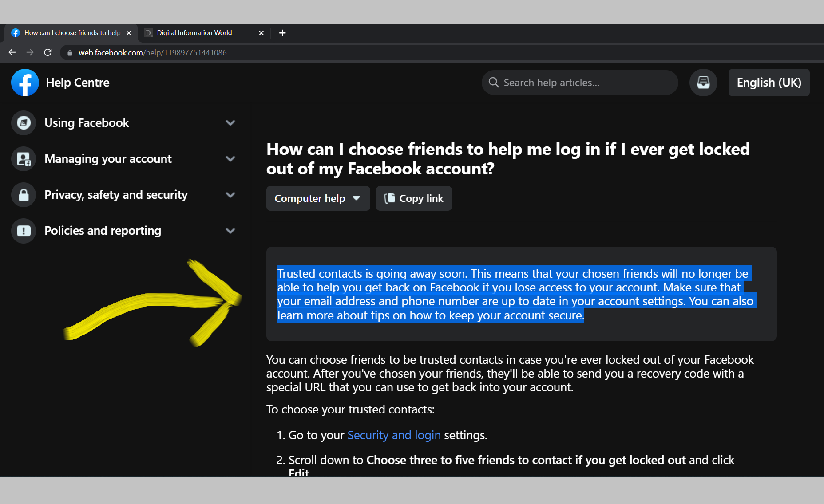This screenshot has width=824, height=504.
Task: Click 'To choose your trusted contacts:' text
Action: click(x=350, y=409)
